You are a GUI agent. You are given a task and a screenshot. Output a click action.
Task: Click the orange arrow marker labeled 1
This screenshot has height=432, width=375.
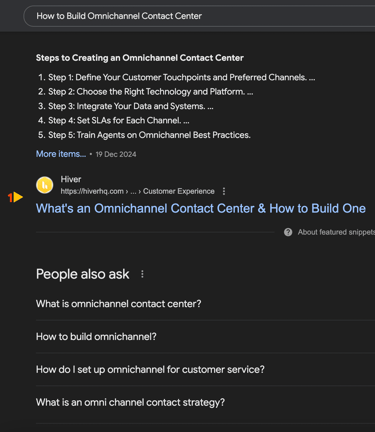pyautogui.click(x=15, y=197)
